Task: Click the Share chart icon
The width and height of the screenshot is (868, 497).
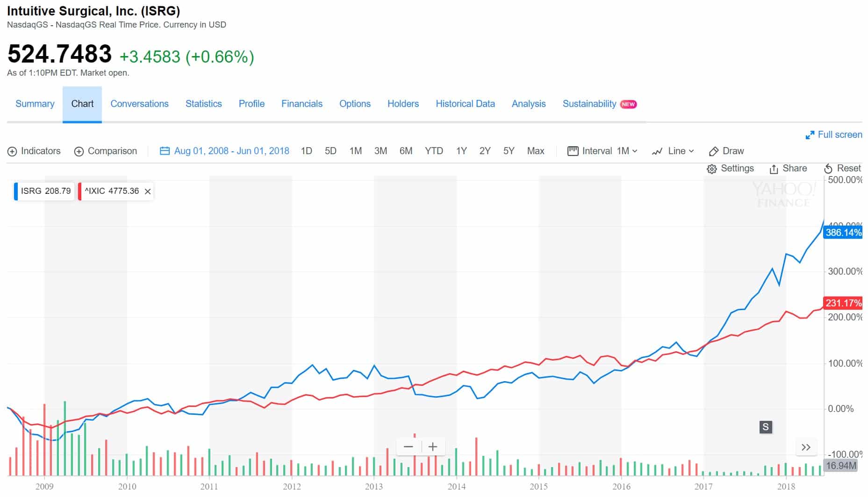Action: [x=774, y=169]
